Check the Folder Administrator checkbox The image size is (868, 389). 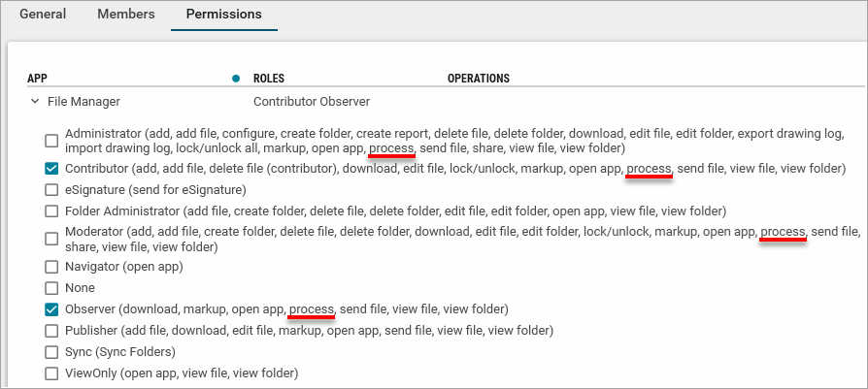tap(51, 211)
